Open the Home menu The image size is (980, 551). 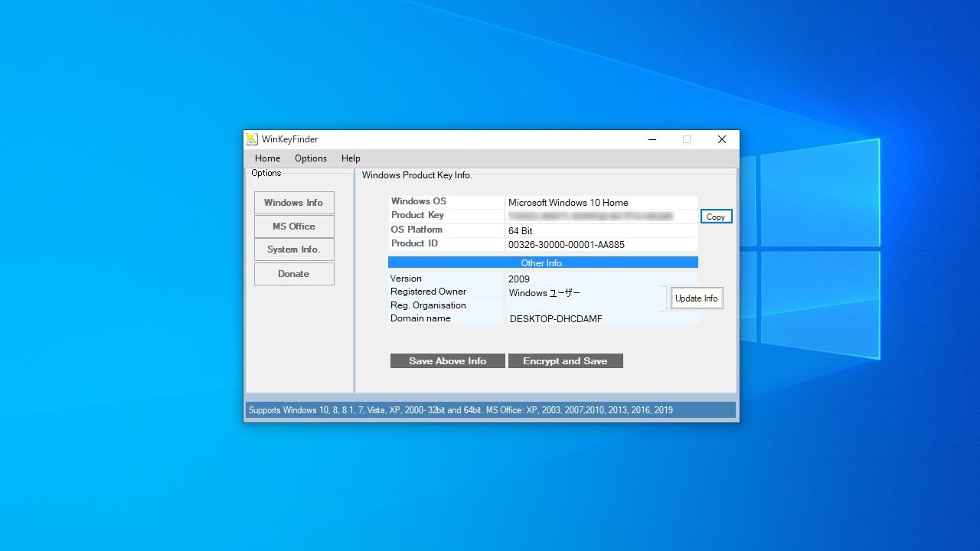tap(267, 158)
